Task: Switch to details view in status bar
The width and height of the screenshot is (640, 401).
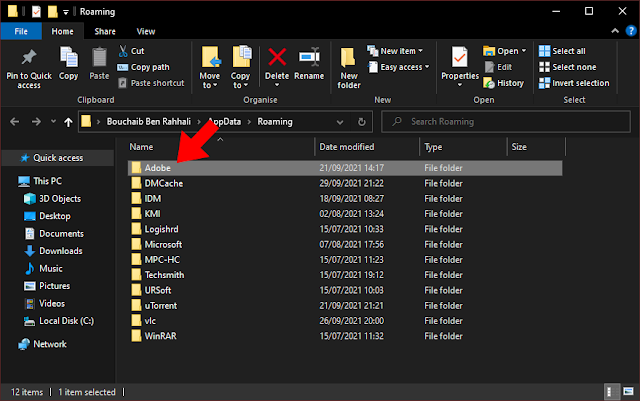Action: click(x=611, y=392)
